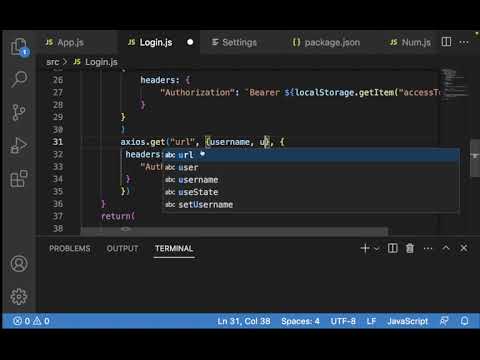480x360 pixels.
Task: Open suggestion details icon beside url
Action: point(202,154)
